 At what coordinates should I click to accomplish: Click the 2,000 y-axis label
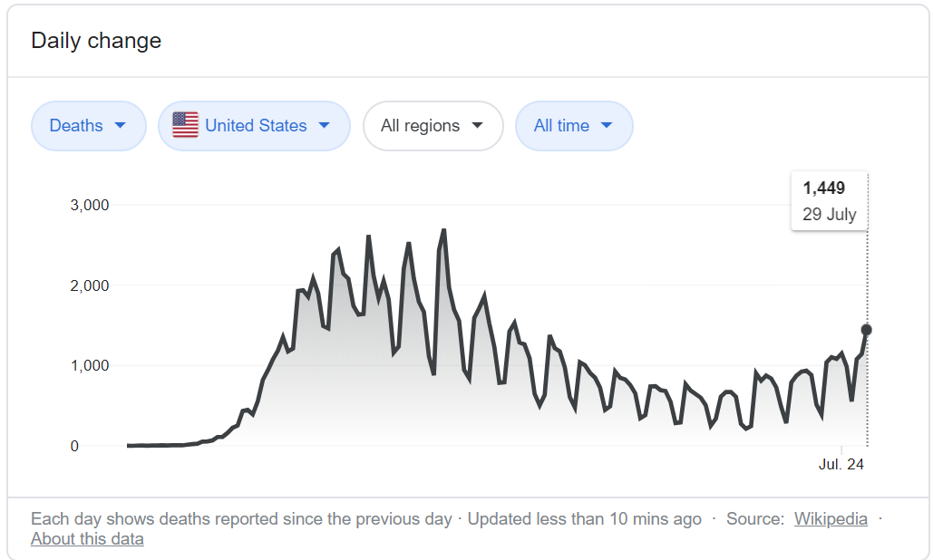(x=90, y=285)
